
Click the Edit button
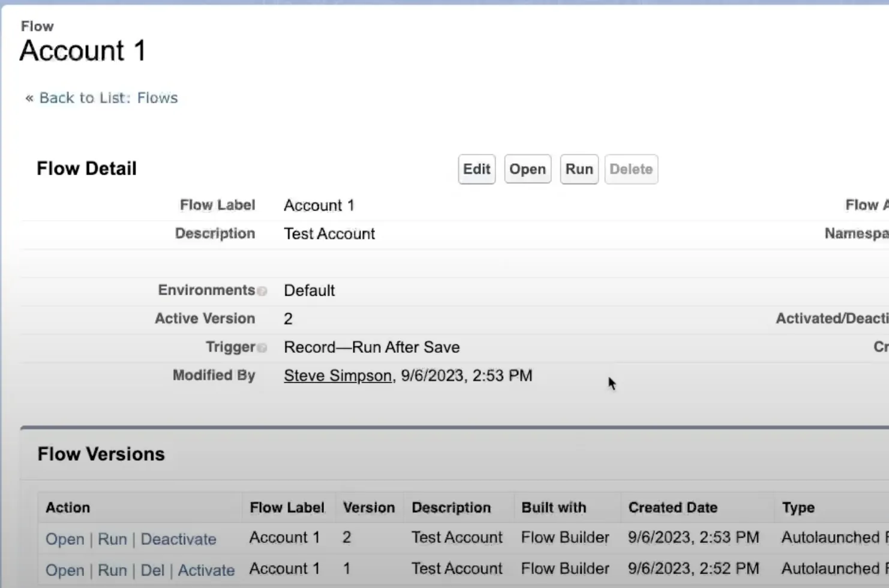click(x=477, y=169)
